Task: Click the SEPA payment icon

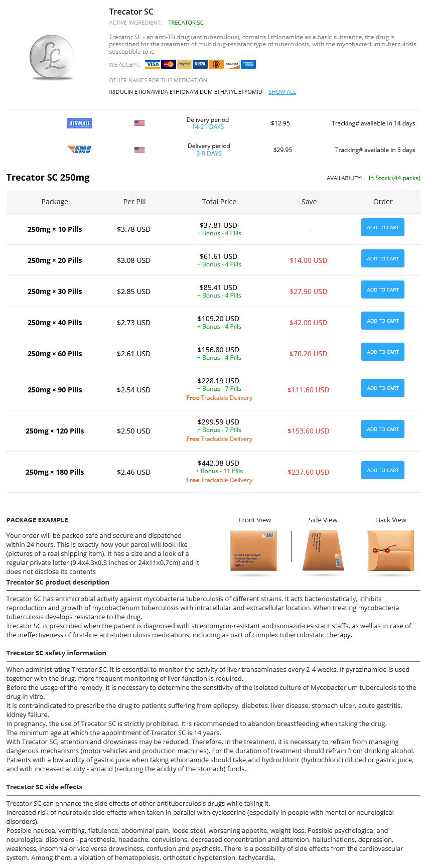Action: click(200, 64)
